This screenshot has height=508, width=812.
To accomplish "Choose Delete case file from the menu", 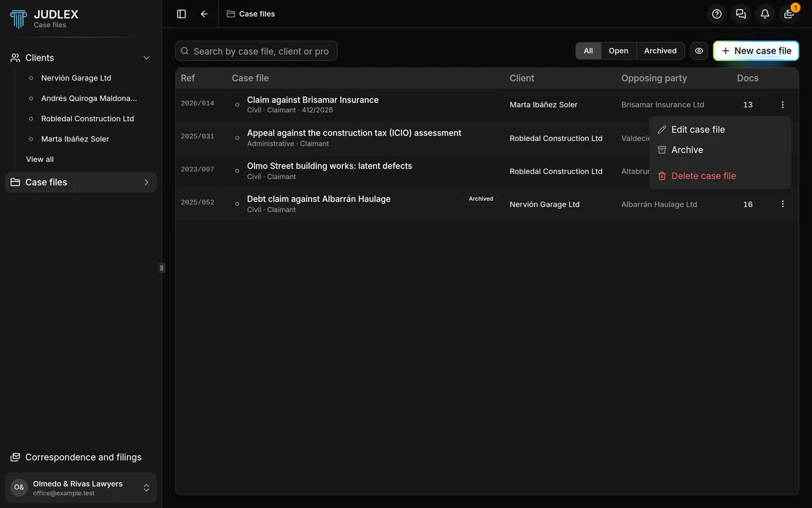I will [x=720, y=176].
